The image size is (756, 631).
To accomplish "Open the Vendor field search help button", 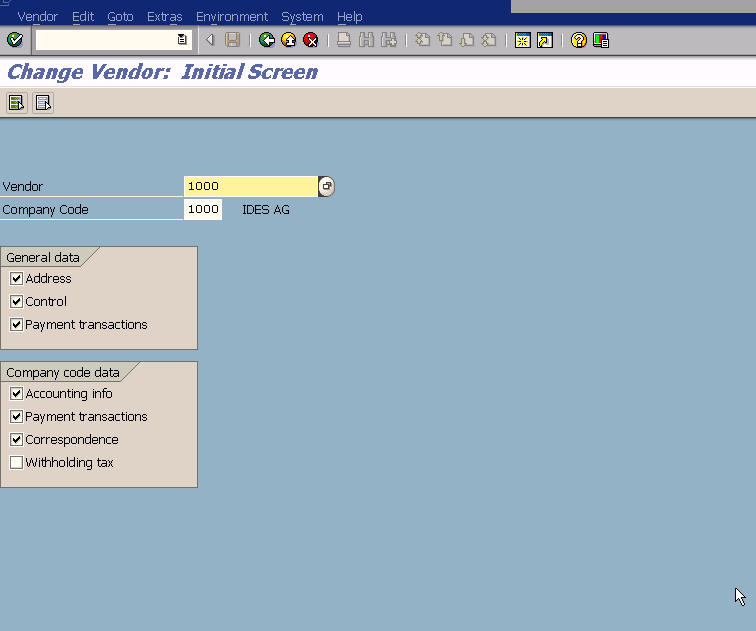I will click(x=326, y=186).
